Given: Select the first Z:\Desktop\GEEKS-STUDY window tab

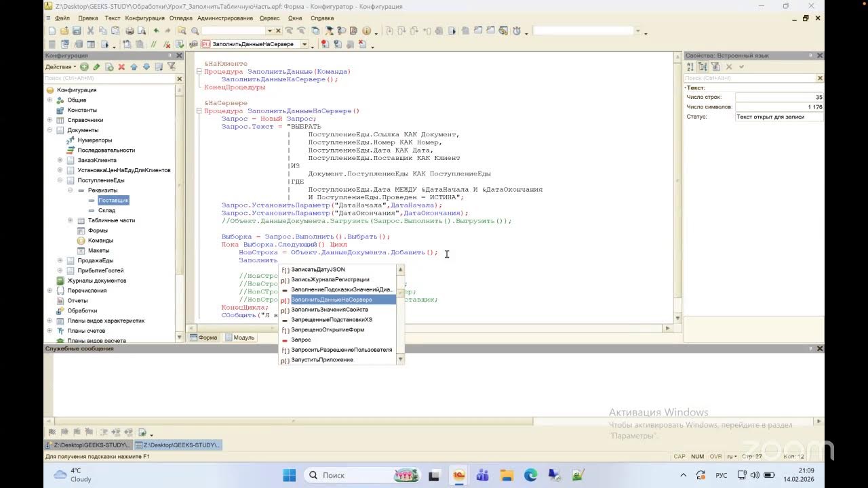Looking at the screenshot, I should click(88, 445).
